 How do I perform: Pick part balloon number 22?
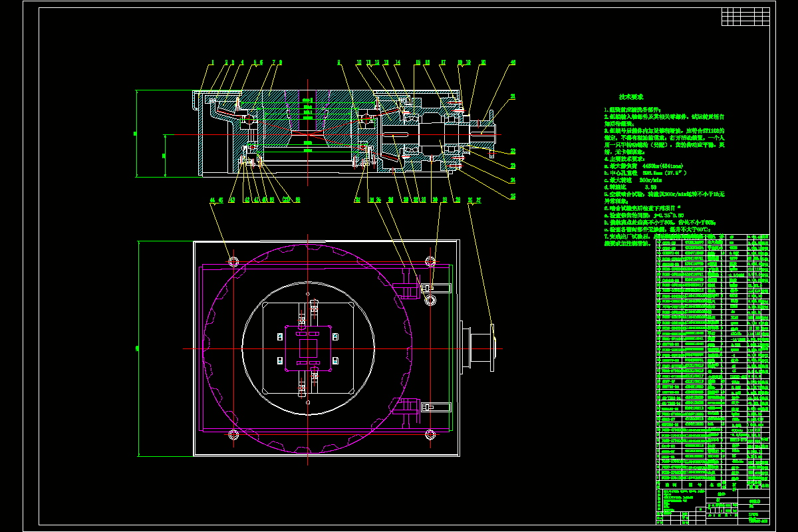513,151
